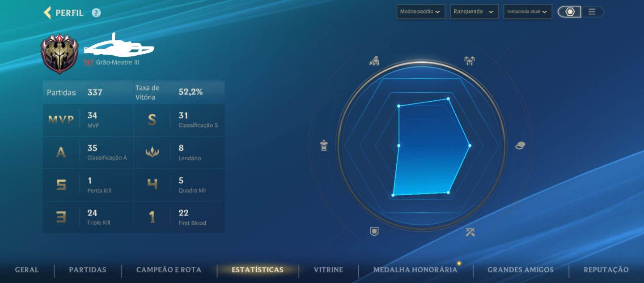
Task: Click the Lendário label text
Action: coord(190,158)
